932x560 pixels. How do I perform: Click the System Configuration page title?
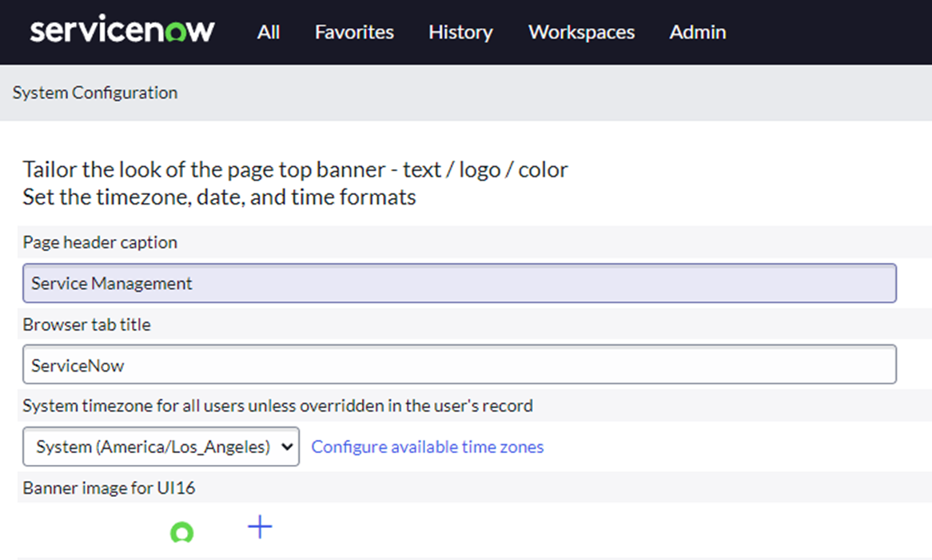[x=95, y=93]
